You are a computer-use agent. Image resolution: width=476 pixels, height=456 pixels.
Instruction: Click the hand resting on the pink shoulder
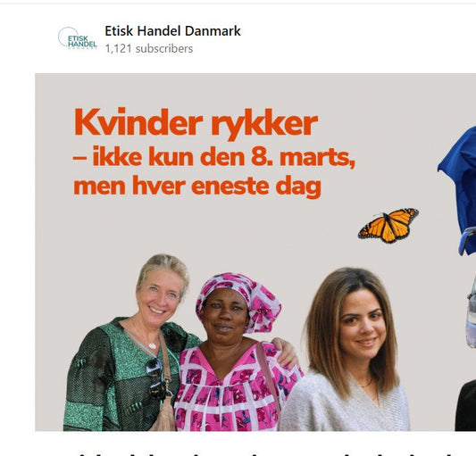point(286,352)
